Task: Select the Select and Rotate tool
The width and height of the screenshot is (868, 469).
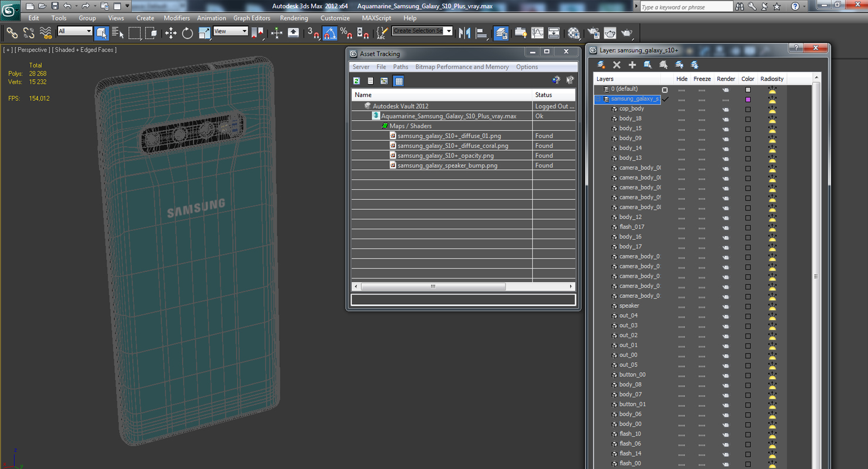Action: tap(188, 33)
